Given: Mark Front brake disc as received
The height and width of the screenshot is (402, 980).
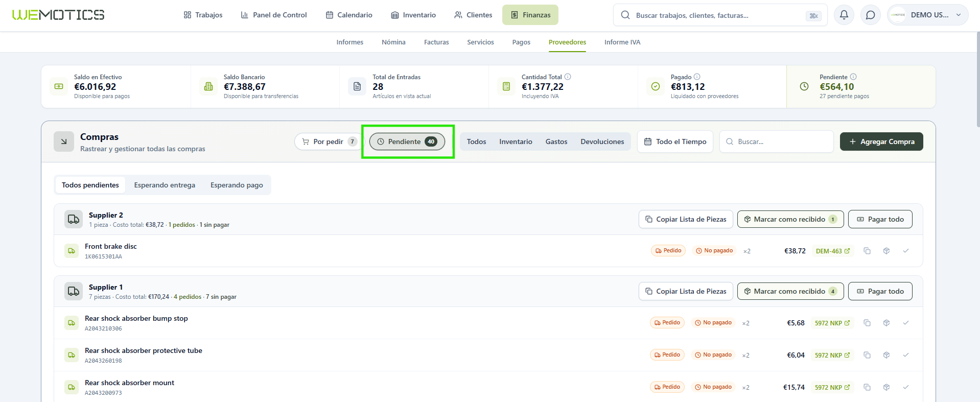Looking at the screenshot, I should 886,251.
